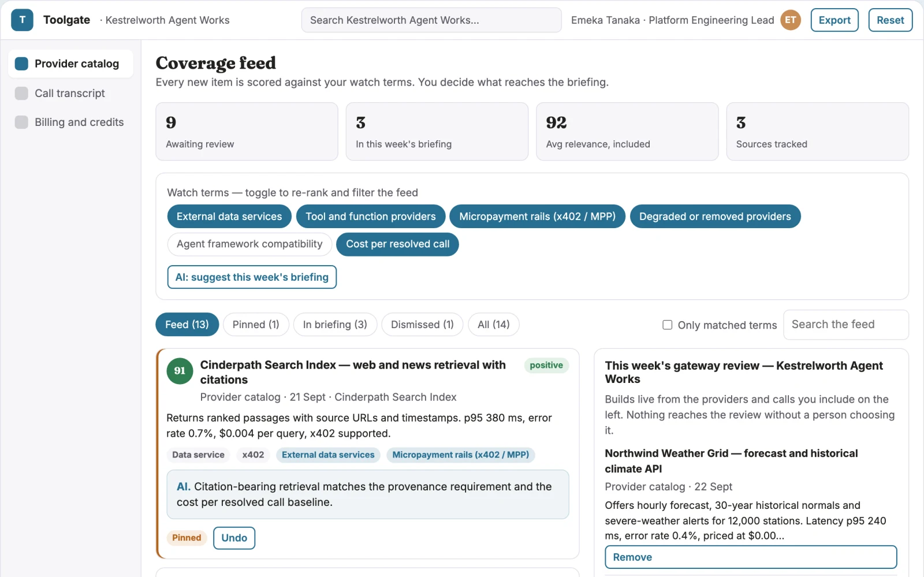Viewport: 924px width, 577px height.
Task: Remove Northwind Weather Grid from the briefing
Action: coord(751,557)
